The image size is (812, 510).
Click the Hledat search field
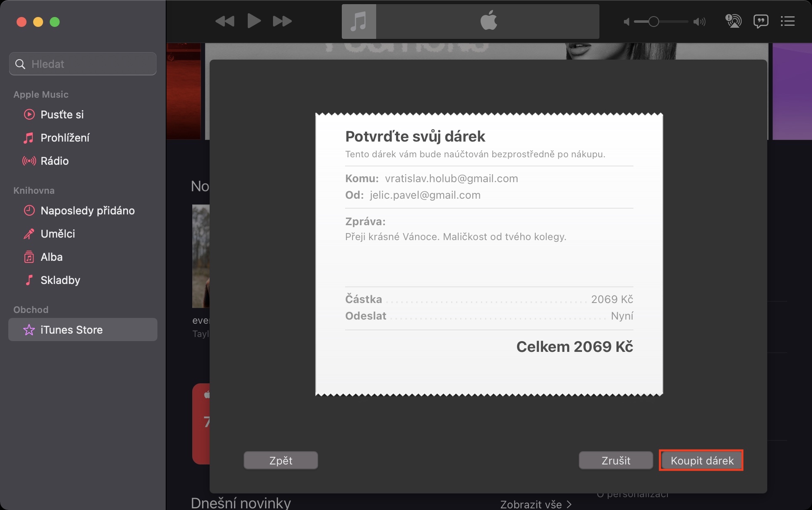pos(83,64)
